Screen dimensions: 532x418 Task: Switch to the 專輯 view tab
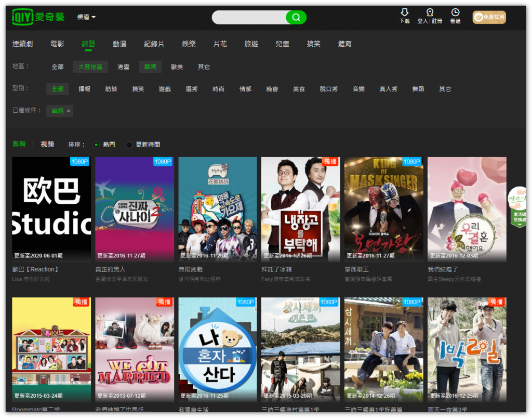tap(19, 144)
